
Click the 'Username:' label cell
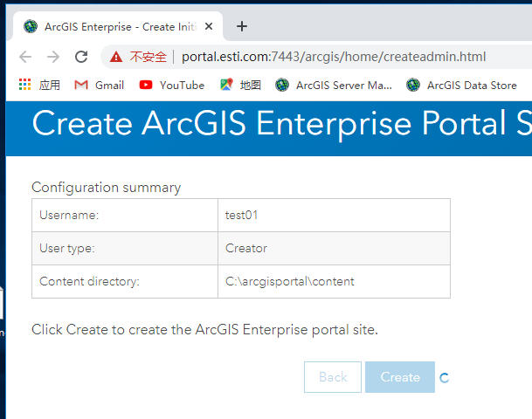pos(125,216)
